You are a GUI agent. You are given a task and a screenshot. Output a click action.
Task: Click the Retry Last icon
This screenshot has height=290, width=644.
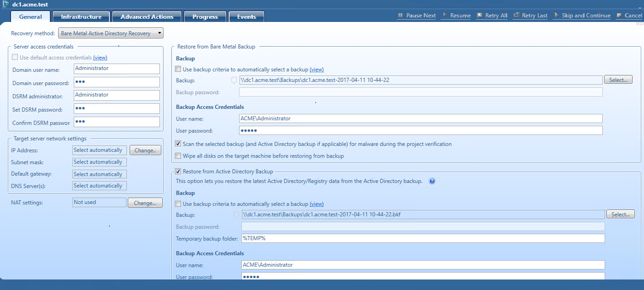point(516,16)
